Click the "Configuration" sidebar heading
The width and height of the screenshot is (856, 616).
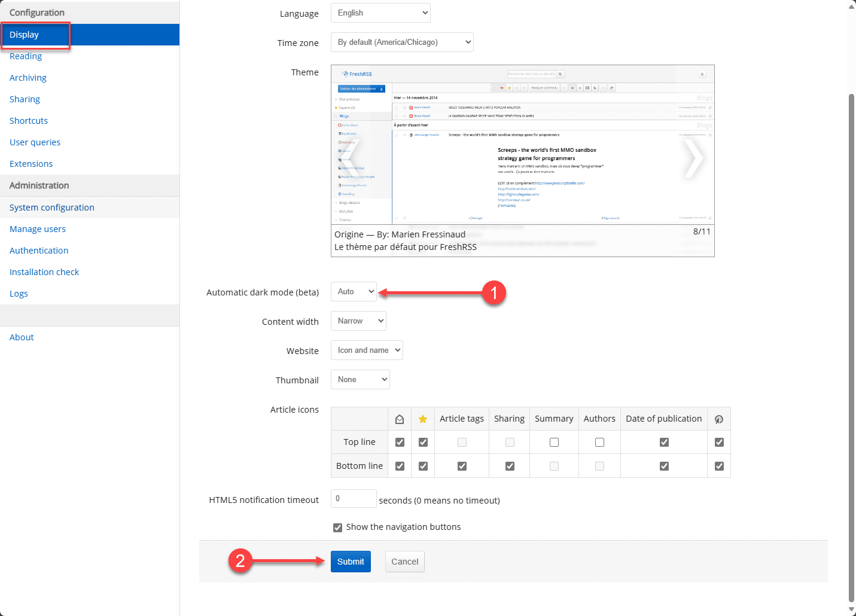point(37,13)
